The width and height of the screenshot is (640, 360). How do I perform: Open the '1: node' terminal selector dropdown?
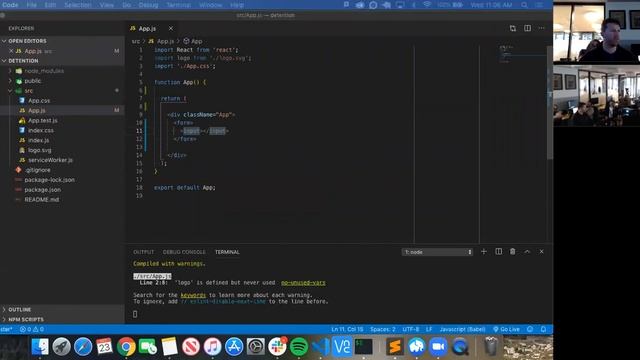(x=437, y=252)
